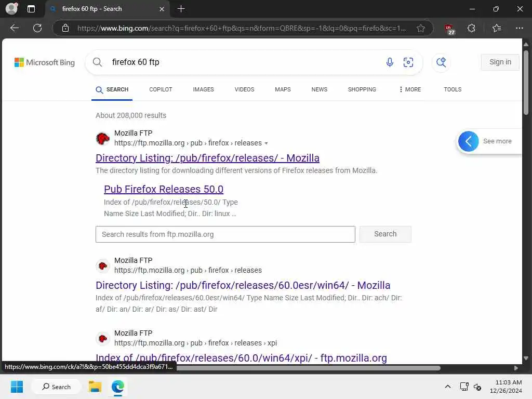Open the red extension with badge 27
The image size is (532, 399).
[x=449, y=29]
